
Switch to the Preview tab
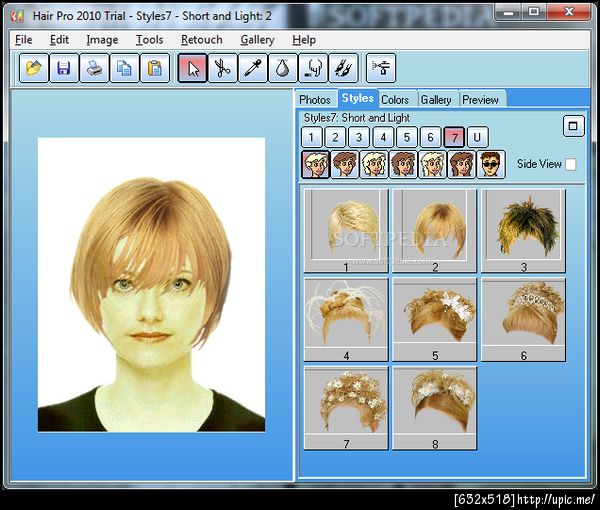tap(480, 99)
